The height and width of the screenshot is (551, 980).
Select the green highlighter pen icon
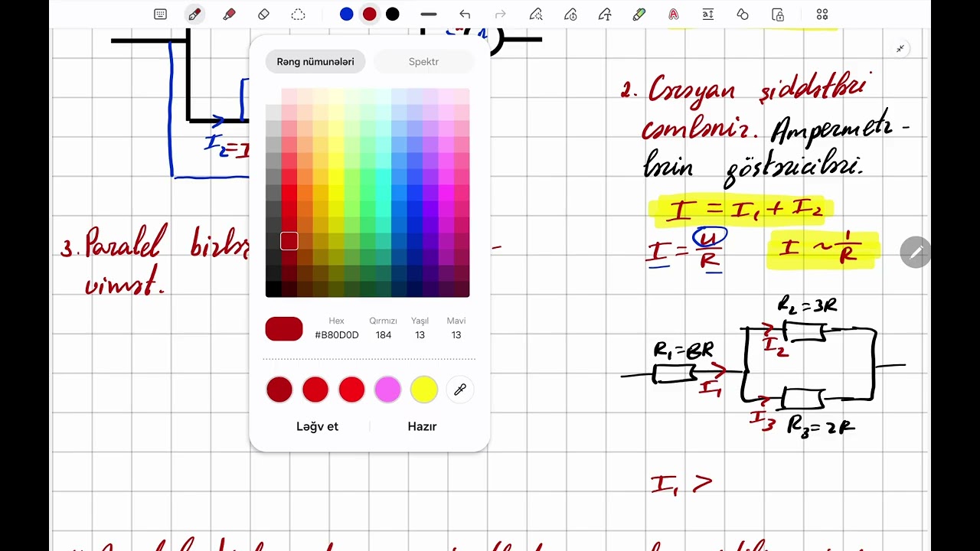pos(639,15)
